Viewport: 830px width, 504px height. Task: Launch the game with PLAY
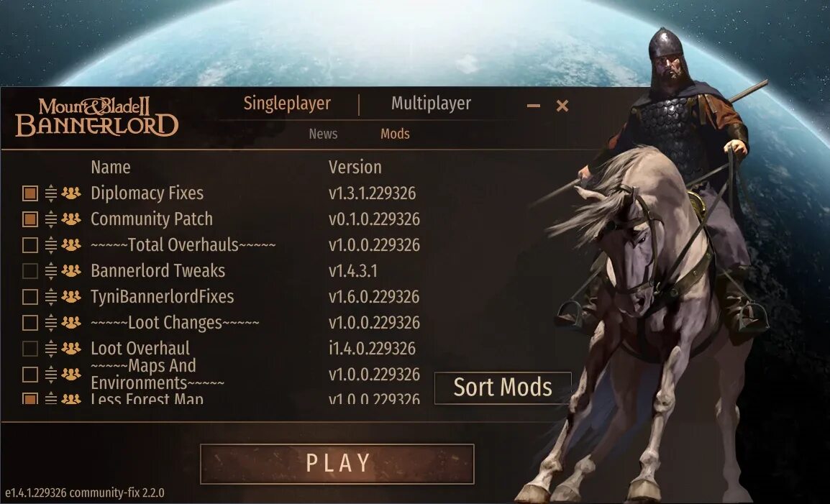tap(337, 464)
